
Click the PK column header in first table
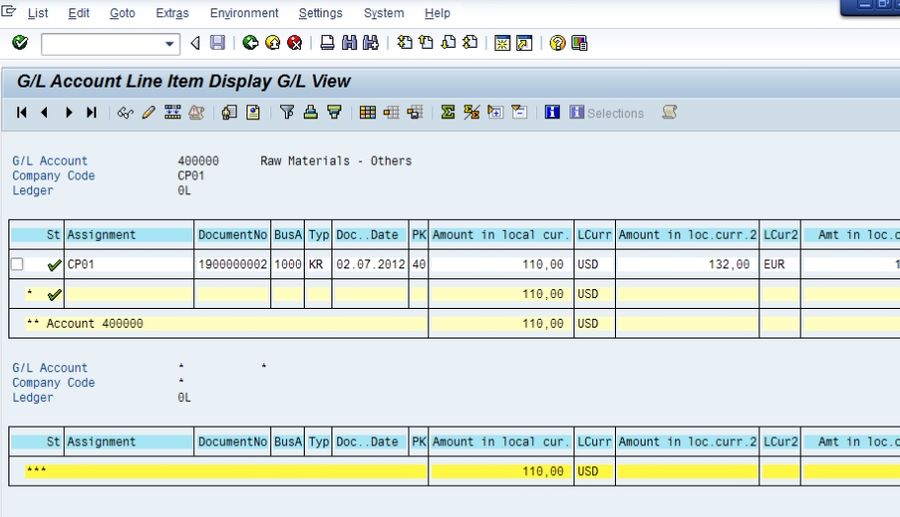(x=419, y=235)
